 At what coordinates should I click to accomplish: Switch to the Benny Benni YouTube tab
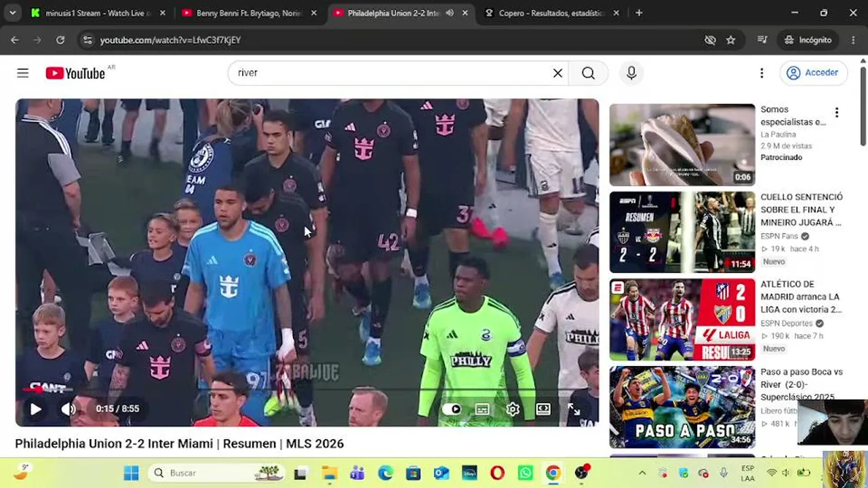250,13
